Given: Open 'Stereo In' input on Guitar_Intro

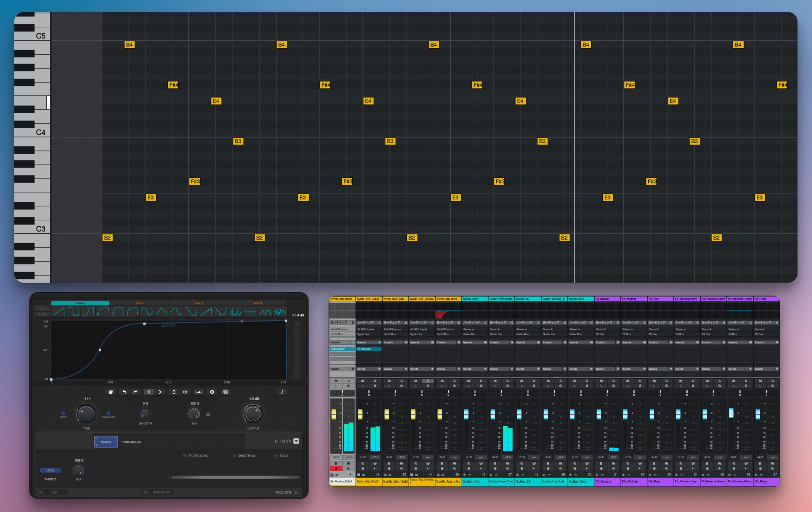Looking at the screenshot, I should tap(475, 329).
